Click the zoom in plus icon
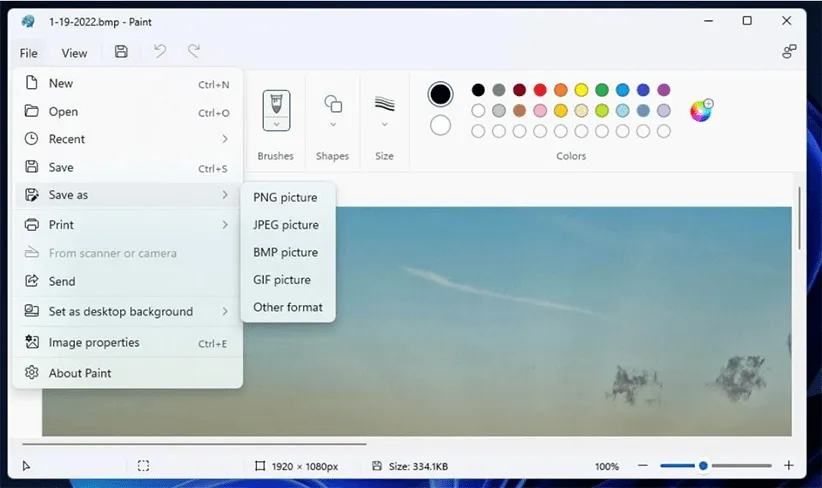 (x=789, y=466)
